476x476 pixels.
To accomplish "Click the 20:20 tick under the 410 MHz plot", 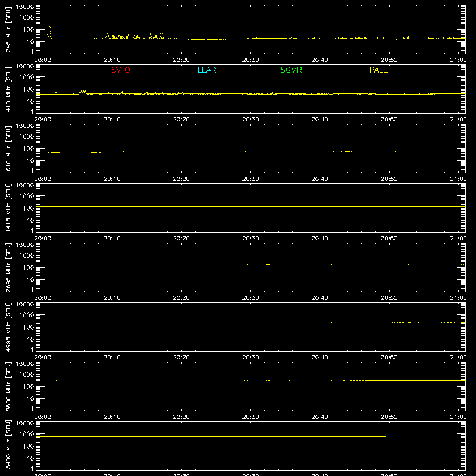I will pos(181,120).
